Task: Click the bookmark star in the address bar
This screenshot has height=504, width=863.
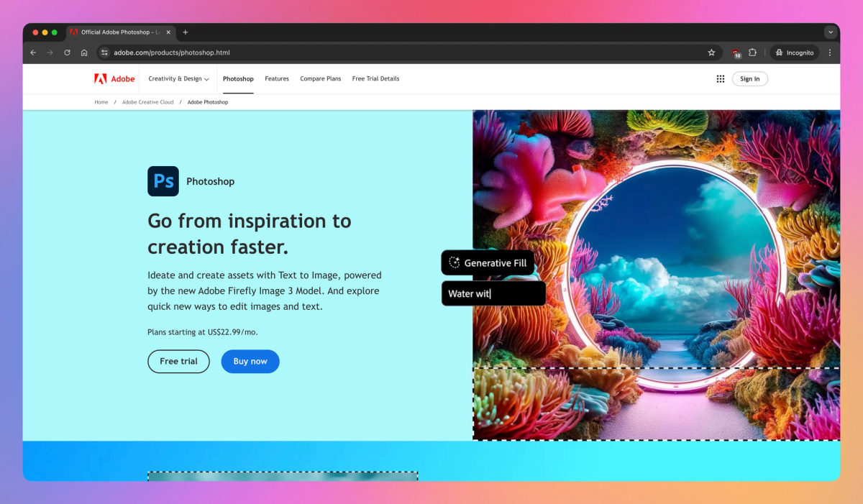Action: 711,52
